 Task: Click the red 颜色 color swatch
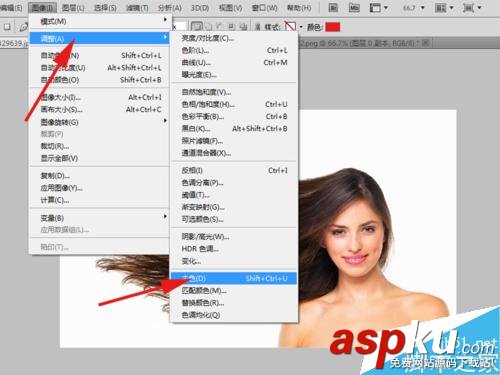[x=333, y=27]
